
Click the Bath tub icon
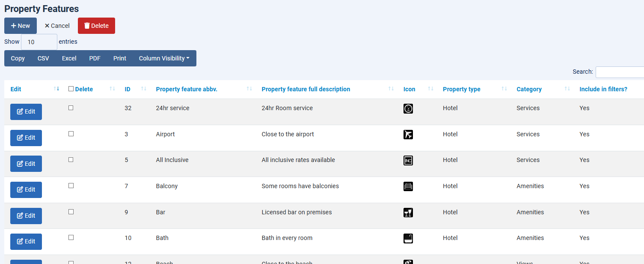(x=408, y=238)
